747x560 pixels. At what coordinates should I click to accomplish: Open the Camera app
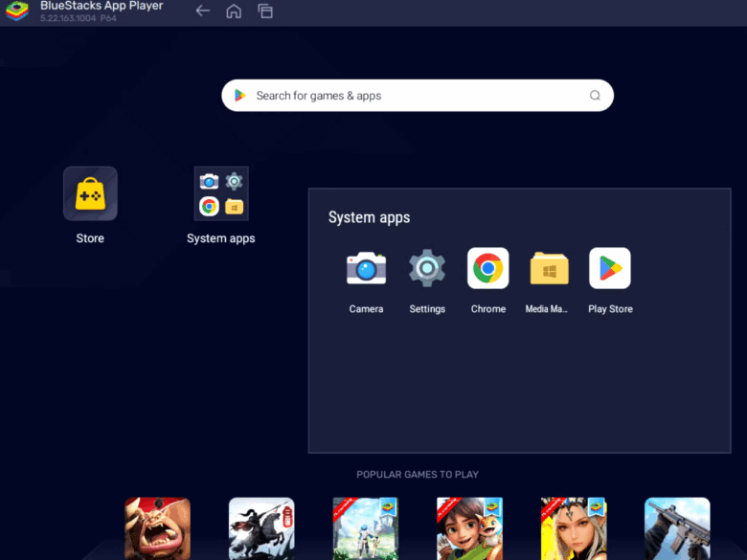pyautogui.click(x=366, y=269)
